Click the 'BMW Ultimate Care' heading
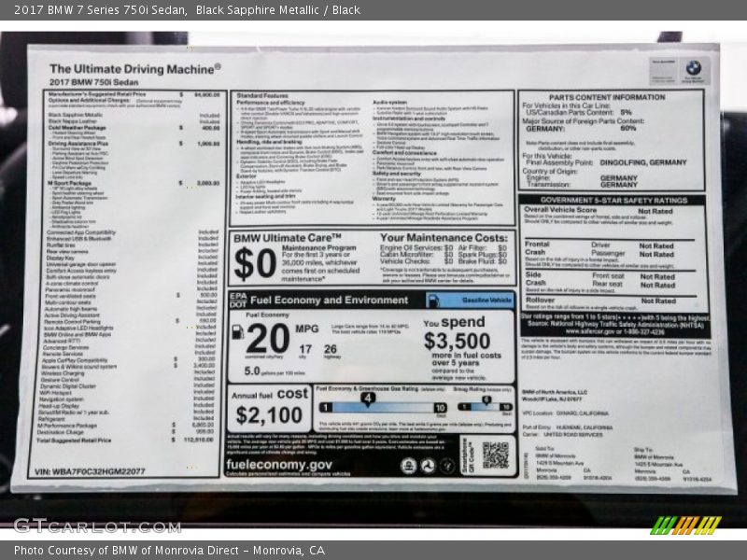The width and height of the screenshot is (747, 560). click(288, 238)
